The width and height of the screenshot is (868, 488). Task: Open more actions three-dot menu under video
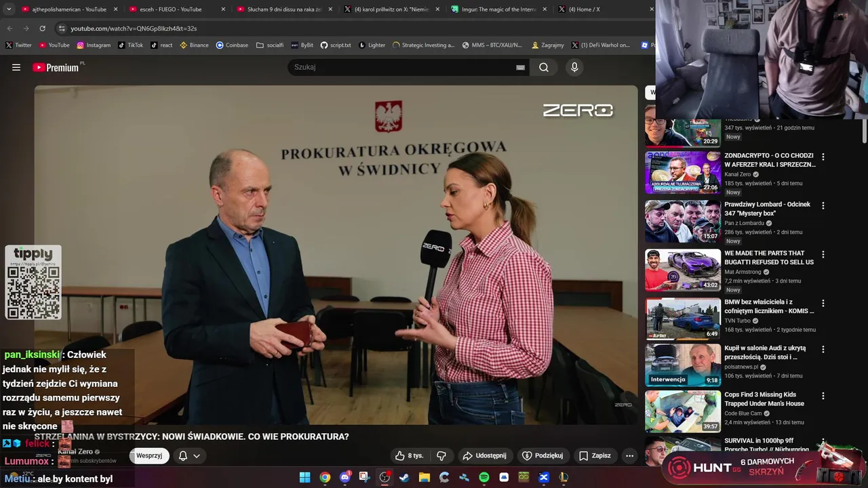coord(629,455)
